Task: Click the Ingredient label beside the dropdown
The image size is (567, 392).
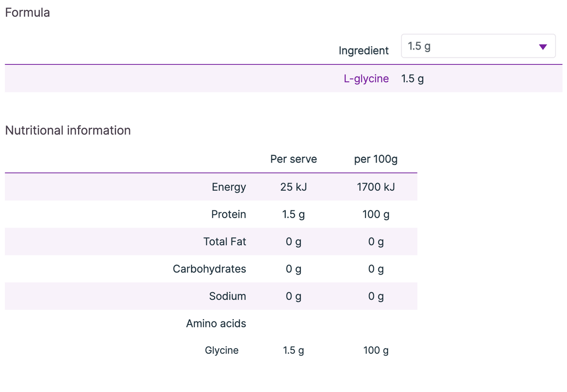Action: click(x=363, y=51)
